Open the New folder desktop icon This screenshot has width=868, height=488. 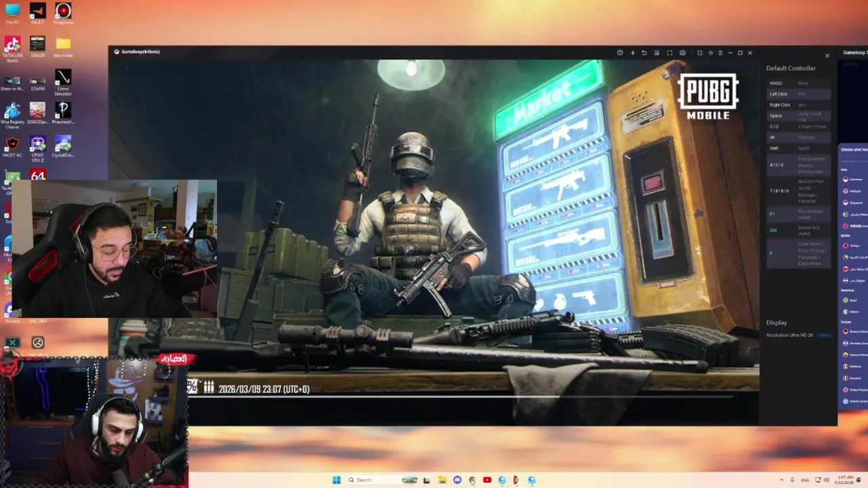coord(63,47)
